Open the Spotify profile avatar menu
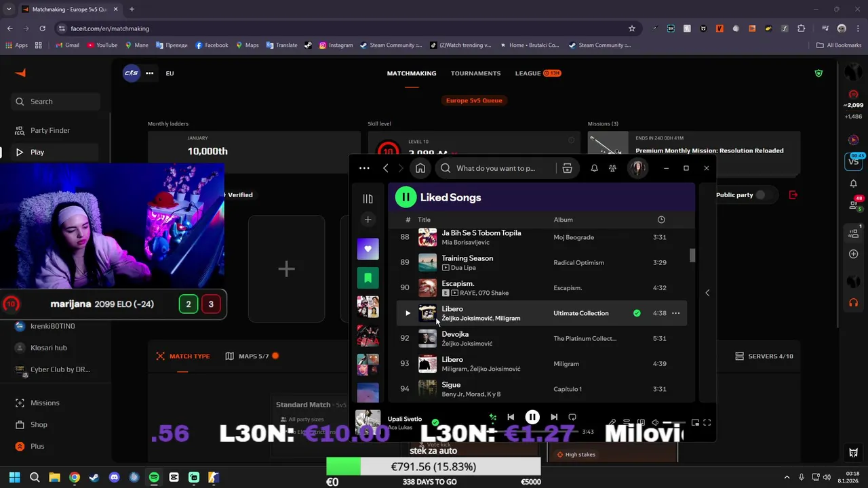The width and height of the screenshot is (868, 488). pos(637,168)
